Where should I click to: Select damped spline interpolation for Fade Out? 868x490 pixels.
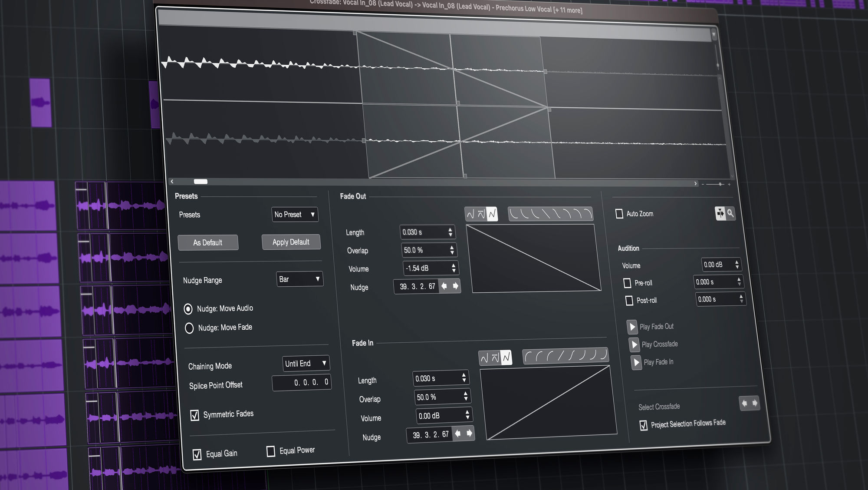pyautogui.click(x=481, y=214)
